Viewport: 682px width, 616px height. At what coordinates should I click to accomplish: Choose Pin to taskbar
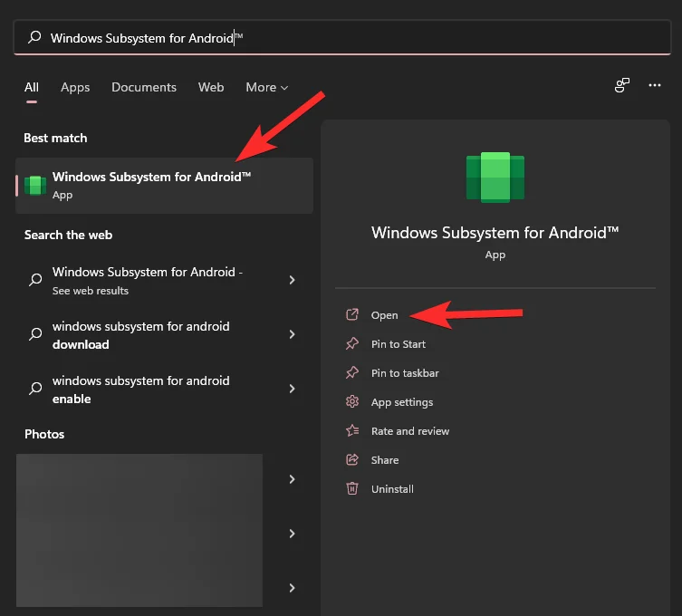[x=405, y=373]
